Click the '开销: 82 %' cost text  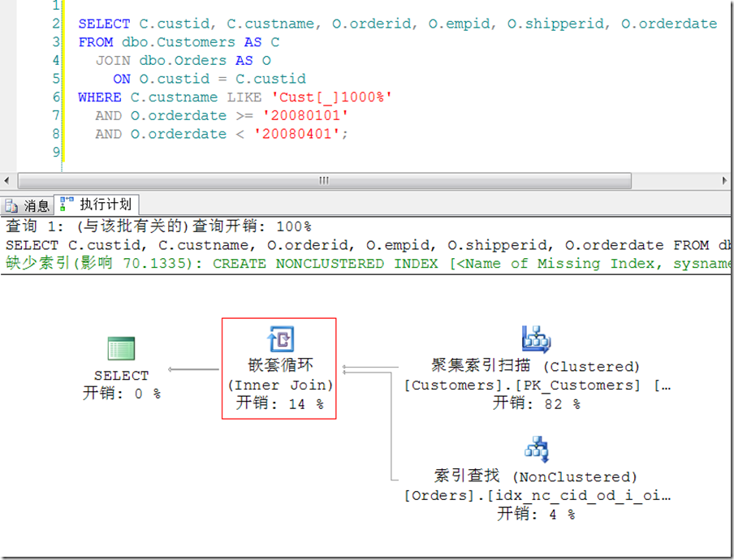pos(537,403)
